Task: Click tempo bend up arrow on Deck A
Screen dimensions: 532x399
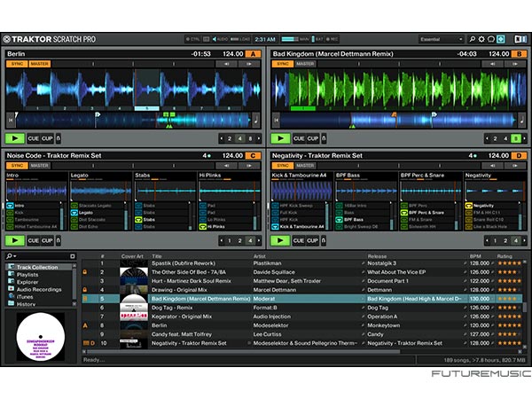Action: coord(249,64)
